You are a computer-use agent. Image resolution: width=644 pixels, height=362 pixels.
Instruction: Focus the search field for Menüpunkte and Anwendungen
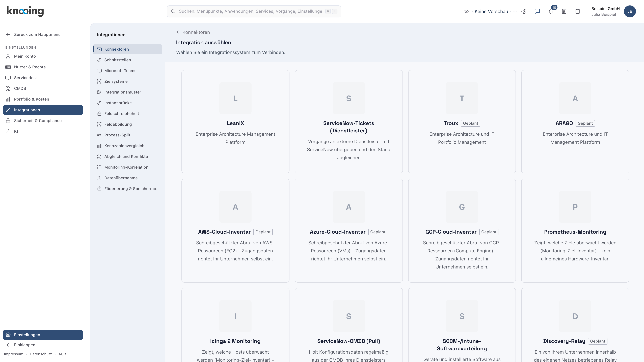(x=254, y=12)
